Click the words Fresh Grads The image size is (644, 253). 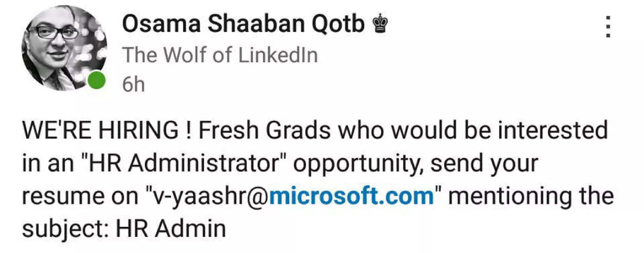264,130
